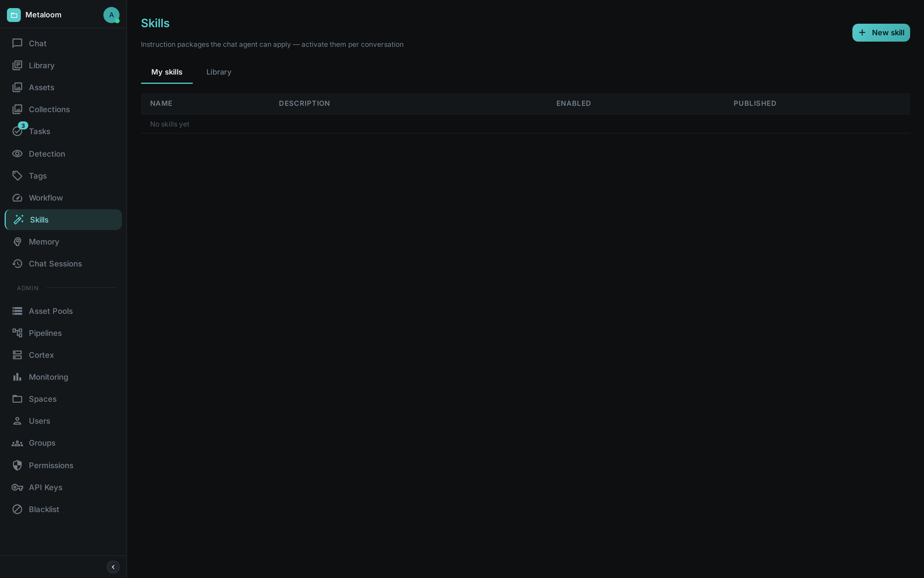Select the Assets image icon
The height and width of the screenshot is (578, 924).
coord(17,88)
